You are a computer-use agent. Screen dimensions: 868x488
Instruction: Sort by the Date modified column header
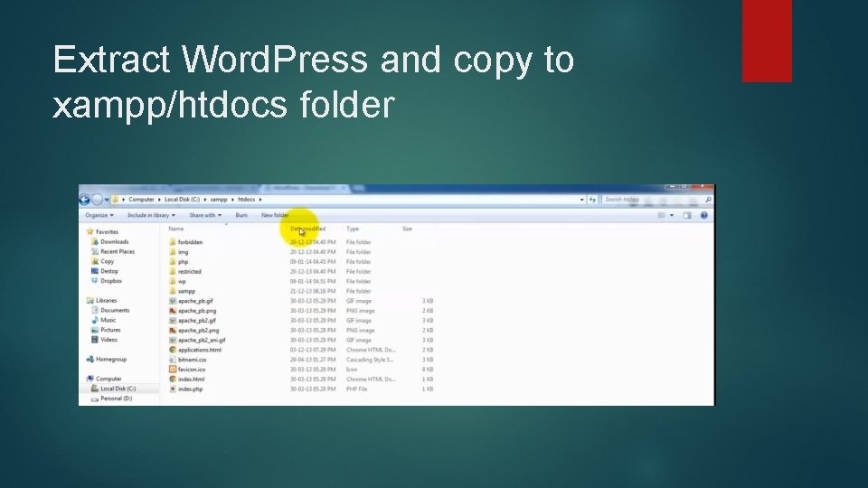307,229
